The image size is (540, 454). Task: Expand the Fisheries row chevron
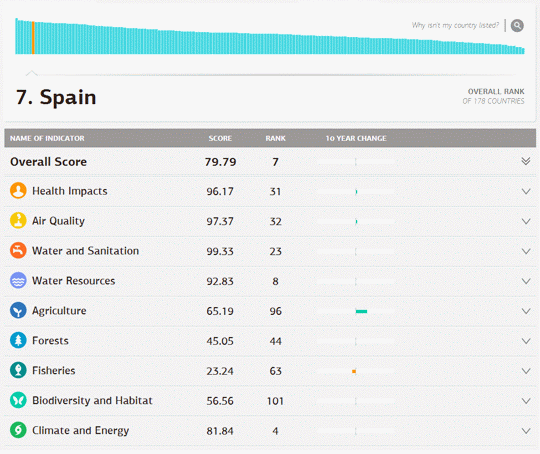526,371
